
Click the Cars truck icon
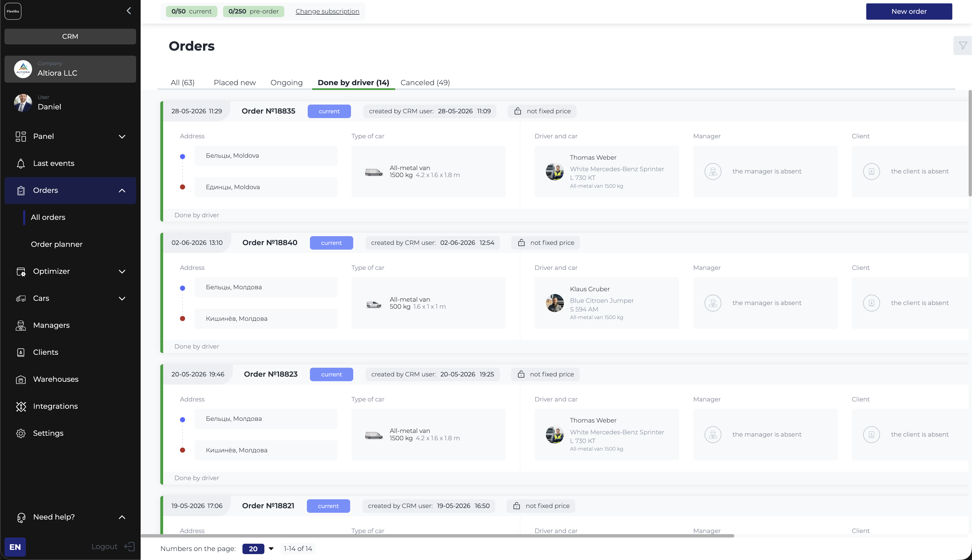pyautogui.click(x=21, y=299)
